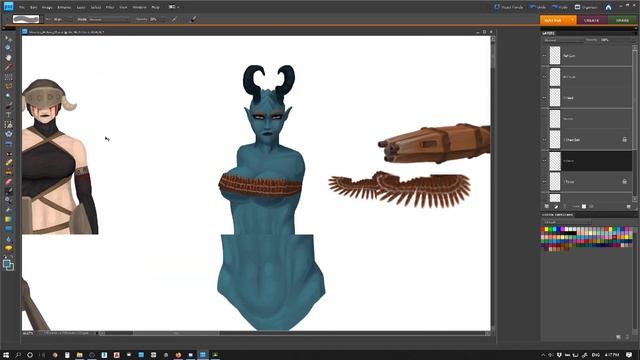
Task: Open the Edit Full mode dropdown arrow
Action: pos(572,20)
